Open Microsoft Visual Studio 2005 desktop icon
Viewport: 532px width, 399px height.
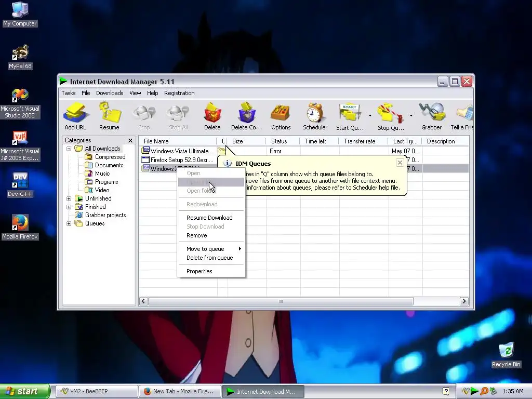tap(20, 103)
